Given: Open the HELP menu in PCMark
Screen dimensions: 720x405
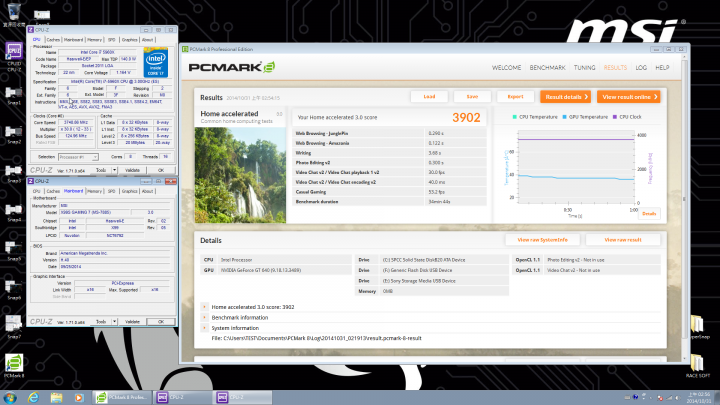Looking at the screenshot, I should (x=662, y=68).
